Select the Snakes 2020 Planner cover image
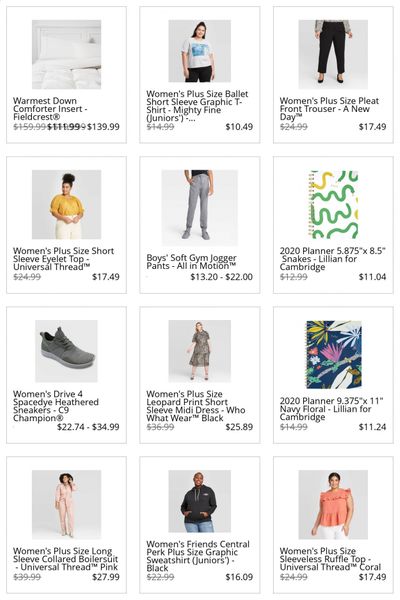 (333, 204)
